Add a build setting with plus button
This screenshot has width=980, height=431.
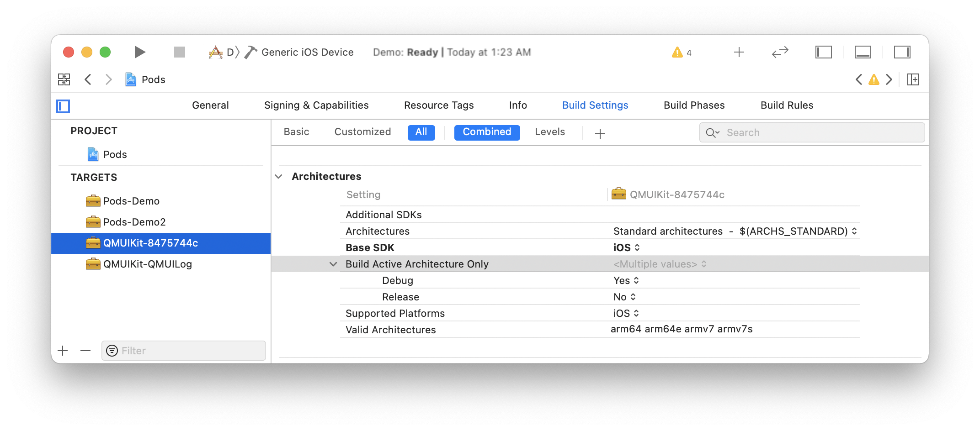coord(600,133)
